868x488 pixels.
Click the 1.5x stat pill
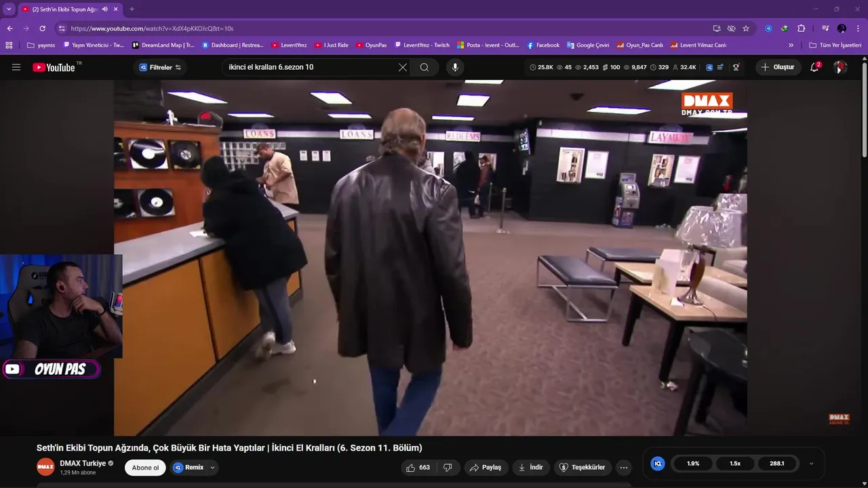click(x=735, y=464)
